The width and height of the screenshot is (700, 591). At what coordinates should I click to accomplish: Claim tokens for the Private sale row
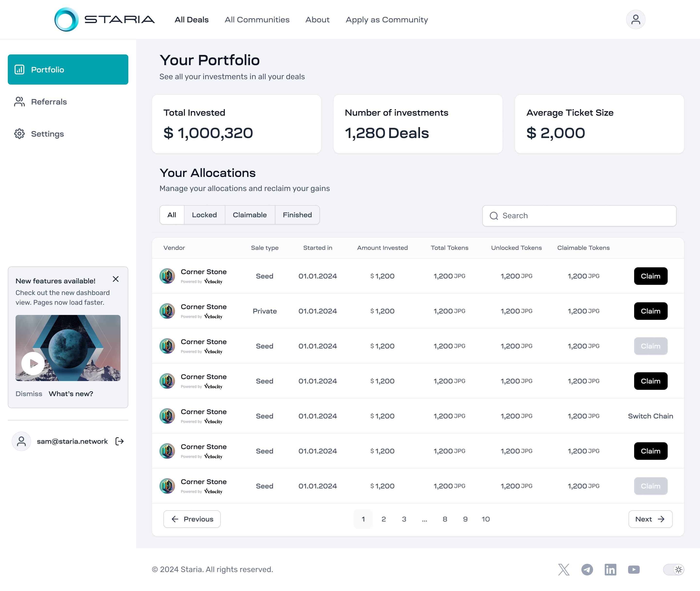pyautogui.click(x=650, y=311)
